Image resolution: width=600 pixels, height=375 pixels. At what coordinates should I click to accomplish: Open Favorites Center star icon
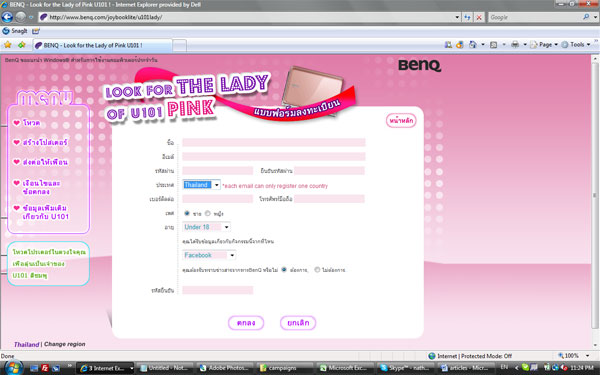(8, 45)
